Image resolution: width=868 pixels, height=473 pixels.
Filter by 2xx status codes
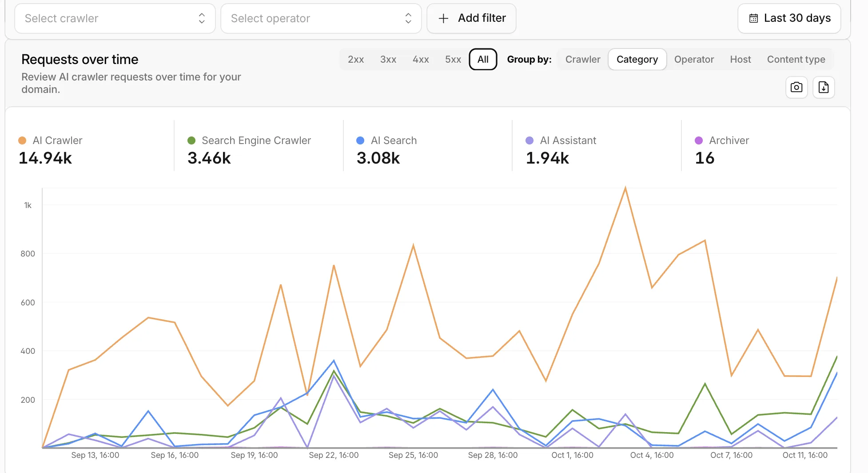[356, 59]
